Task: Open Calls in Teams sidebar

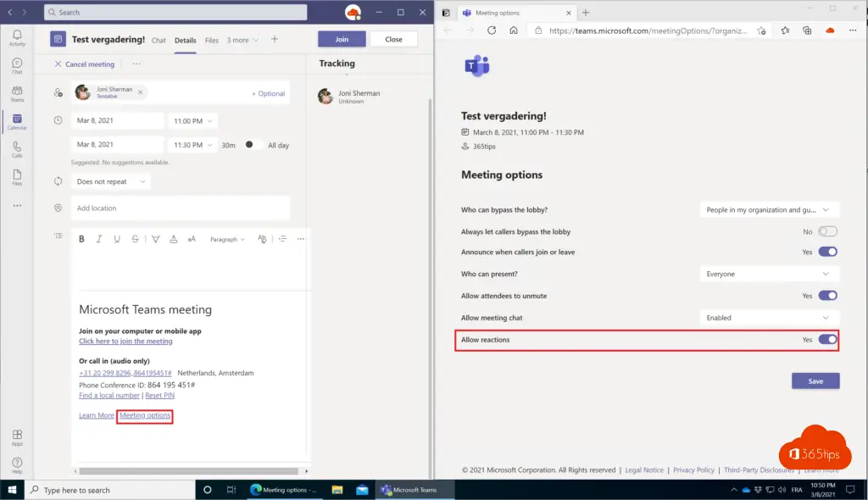Action: 17,149
